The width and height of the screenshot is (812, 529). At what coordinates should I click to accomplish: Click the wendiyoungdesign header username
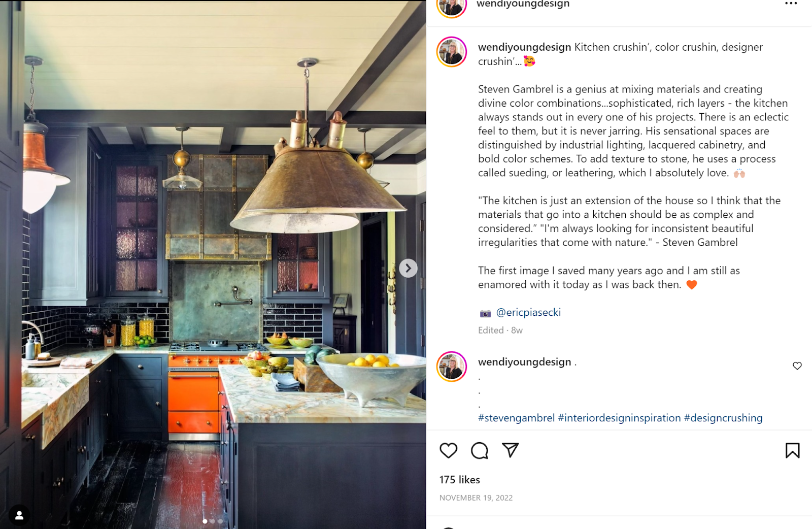click(x=523, y=4)
